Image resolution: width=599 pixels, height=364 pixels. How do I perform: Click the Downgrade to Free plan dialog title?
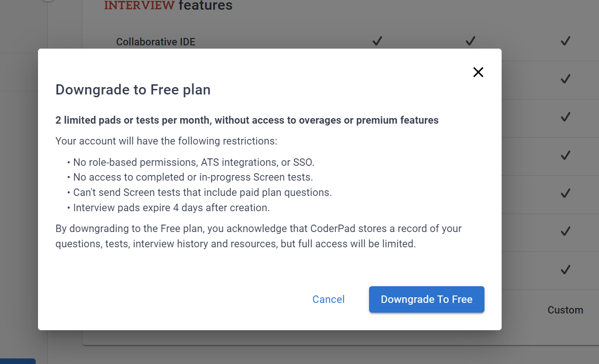pos(133,89)
